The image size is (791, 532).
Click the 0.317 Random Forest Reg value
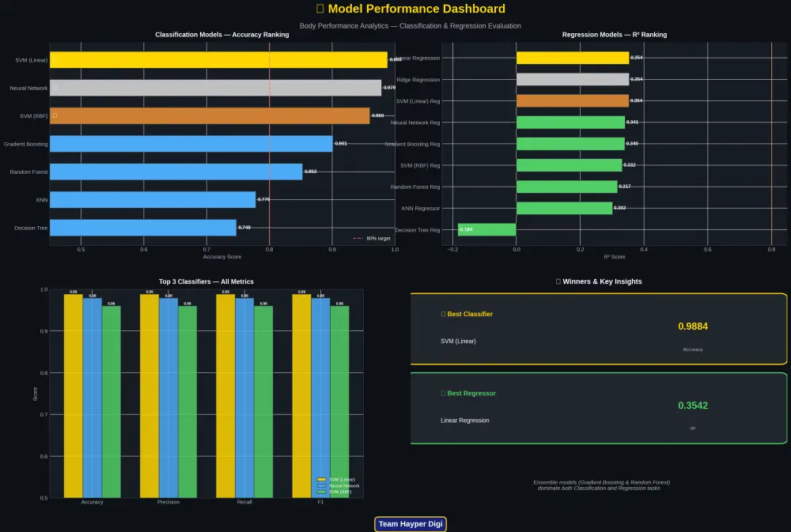625,187
